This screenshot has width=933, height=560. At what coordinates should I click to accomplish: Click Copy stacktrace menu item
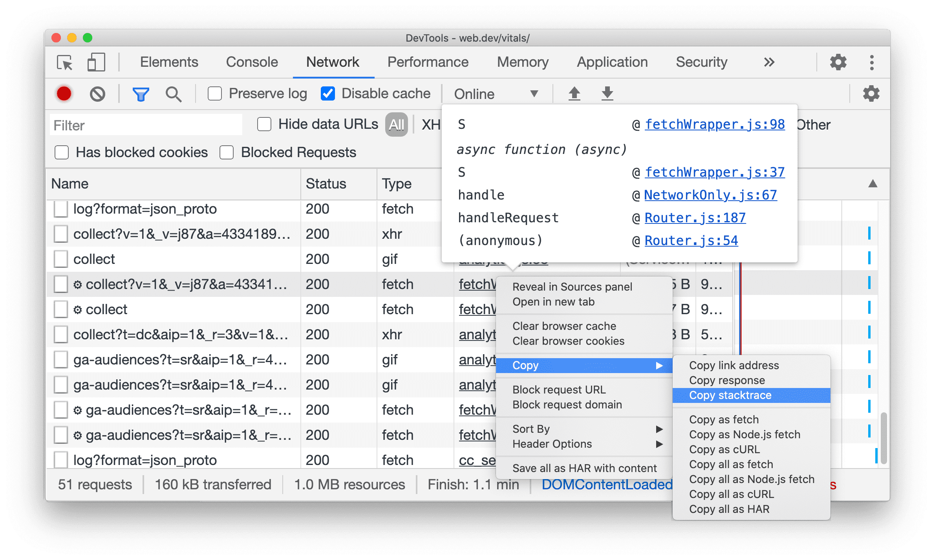click(x=753, y=395)
